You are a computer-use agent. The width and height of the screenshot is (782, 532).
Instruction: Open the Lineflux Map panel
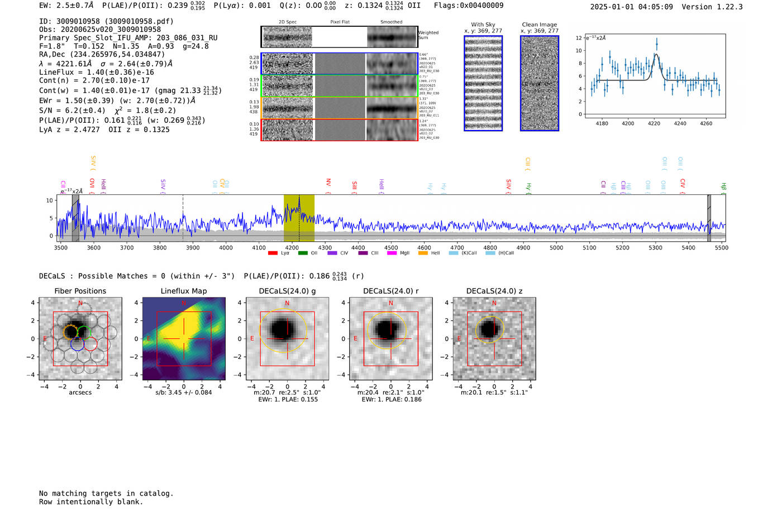tap(184, 339)
